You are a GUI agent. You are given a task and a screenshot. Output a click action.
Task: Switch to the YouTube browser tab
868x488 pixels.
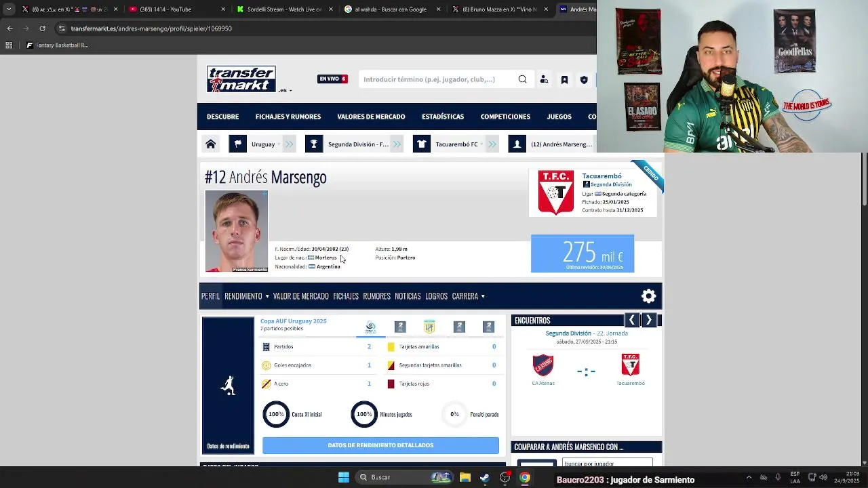pos(175,9)
